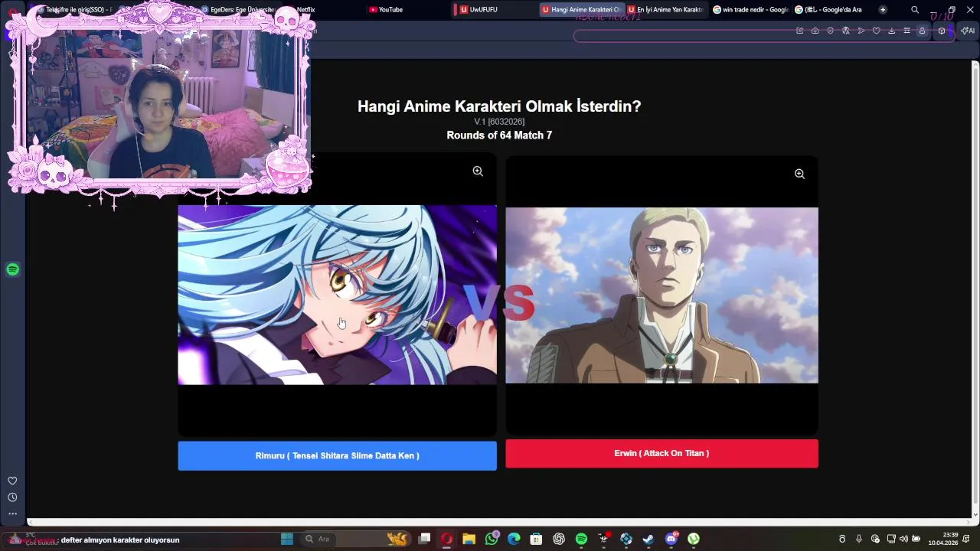Screen dimensions: 980x551
Task: Select the Rimuru character picture
Action: tap(337, 295)
